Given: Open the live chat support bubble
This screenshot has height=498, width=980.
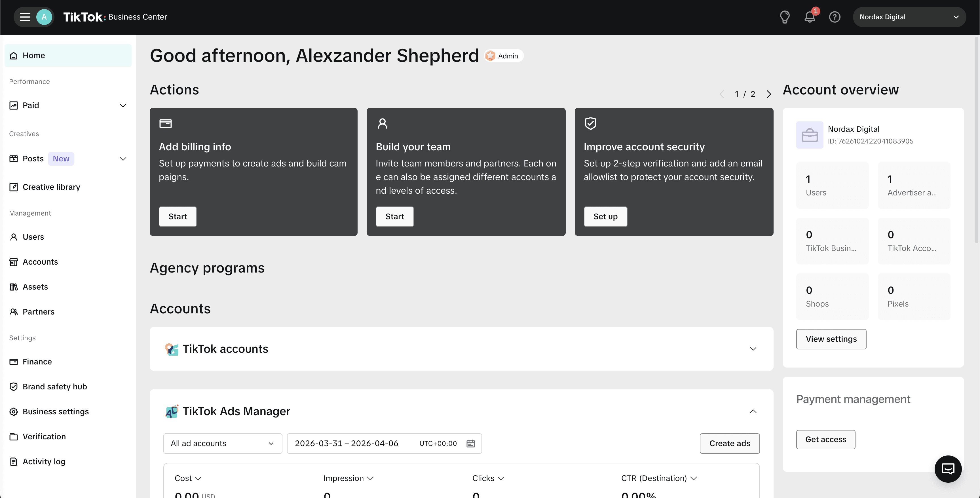Looking at the screenshot, I should tap(948, 469).
